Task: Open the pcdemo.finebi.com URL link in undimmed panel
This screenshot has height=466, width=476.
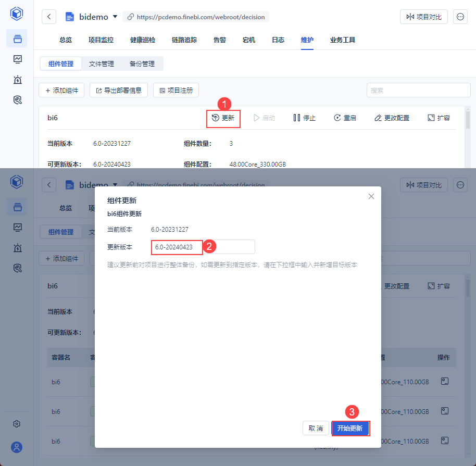Action: 196,17
